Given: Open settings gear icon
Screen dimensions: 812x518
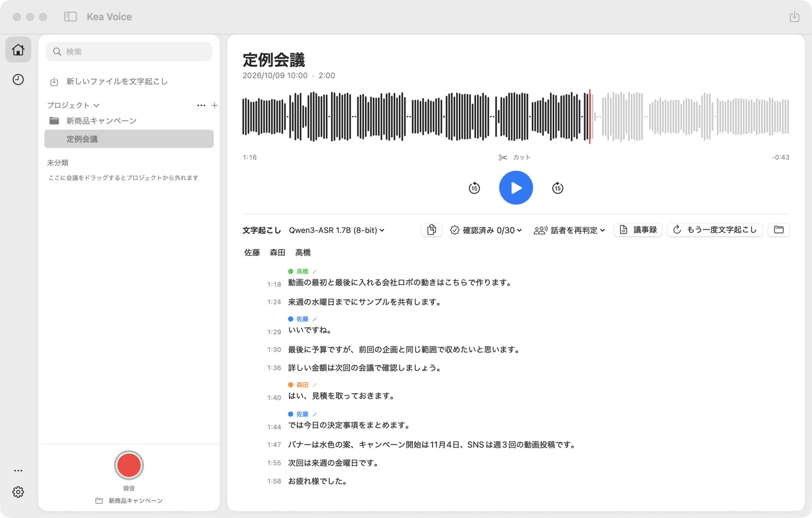Looking at the screenshot, I should tap(18, 492).
